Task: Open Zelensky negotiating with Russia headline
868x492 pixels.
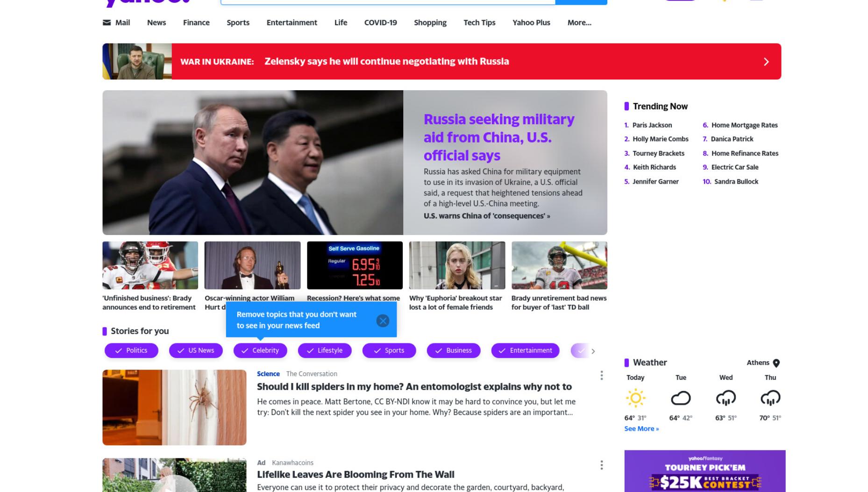Action: click(386, 61)
